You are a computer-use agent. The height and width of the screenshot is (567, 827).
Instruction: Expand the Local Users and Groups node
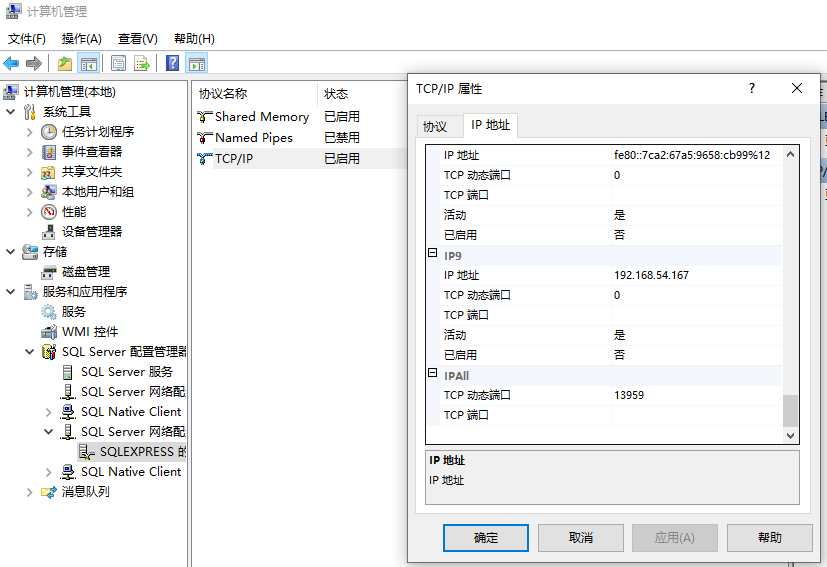[x=30, y=192]
